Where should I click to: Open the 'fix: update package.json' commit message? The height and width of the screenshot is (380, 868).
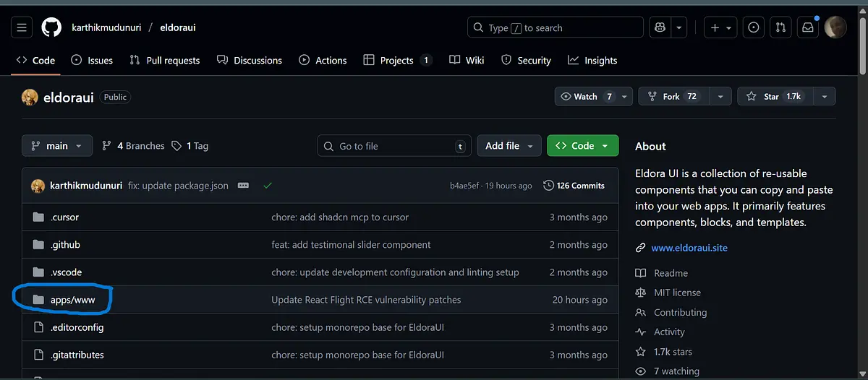(x=178, y=186)
